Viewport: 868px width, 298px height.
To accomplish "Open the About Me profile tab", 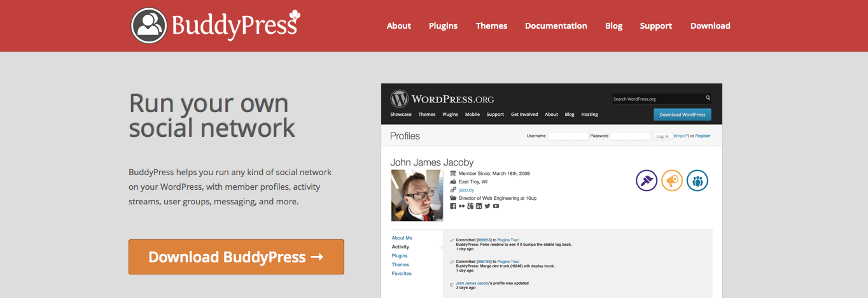I will [x=402, y=238].
